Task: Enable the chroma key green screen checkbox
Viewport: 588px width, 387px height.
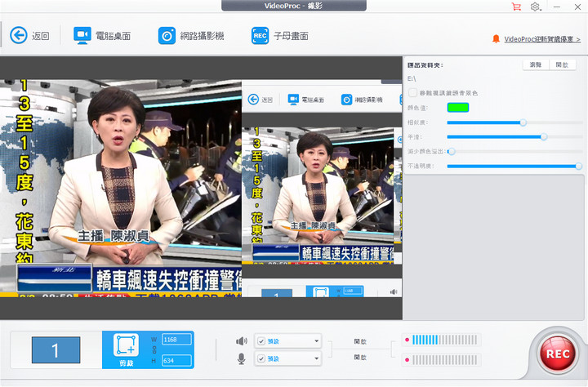Action: point(413,93)
